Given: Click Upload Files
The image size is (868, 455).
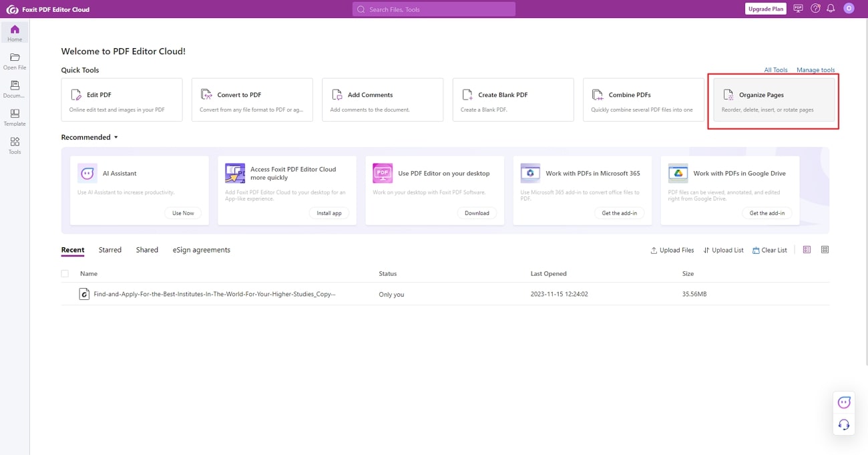Looking at the screenshot, I should coord(672,250).
